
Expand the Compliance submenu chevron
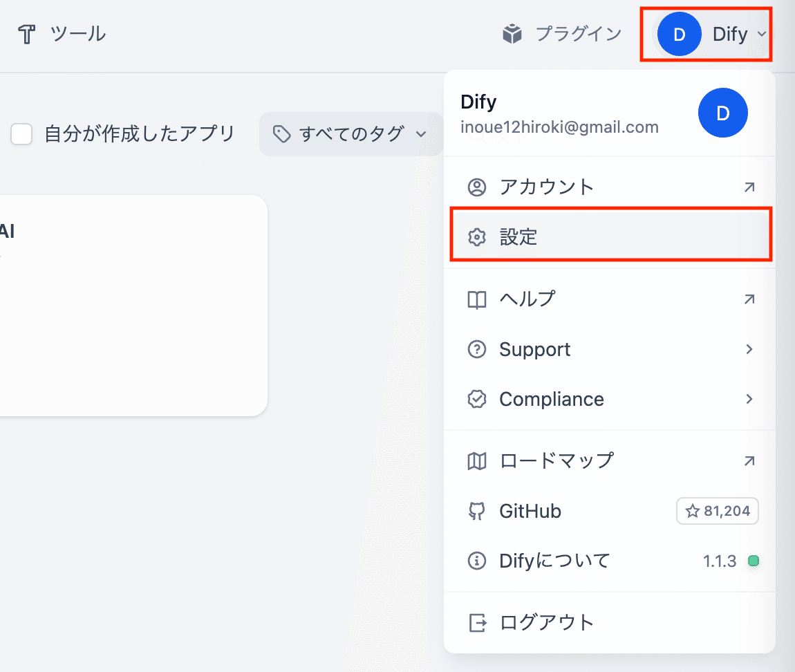coord(749,399)
